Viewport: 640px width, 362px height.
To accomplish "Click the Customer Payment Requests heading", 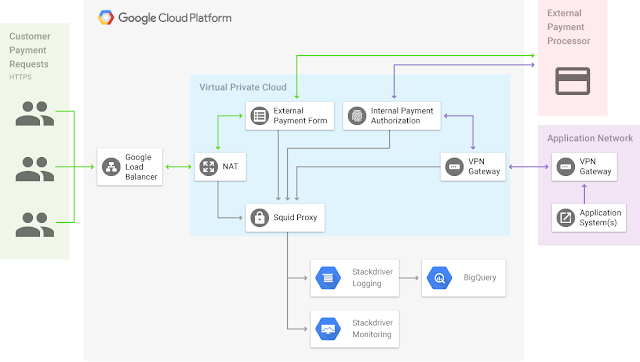I will 30,50.
